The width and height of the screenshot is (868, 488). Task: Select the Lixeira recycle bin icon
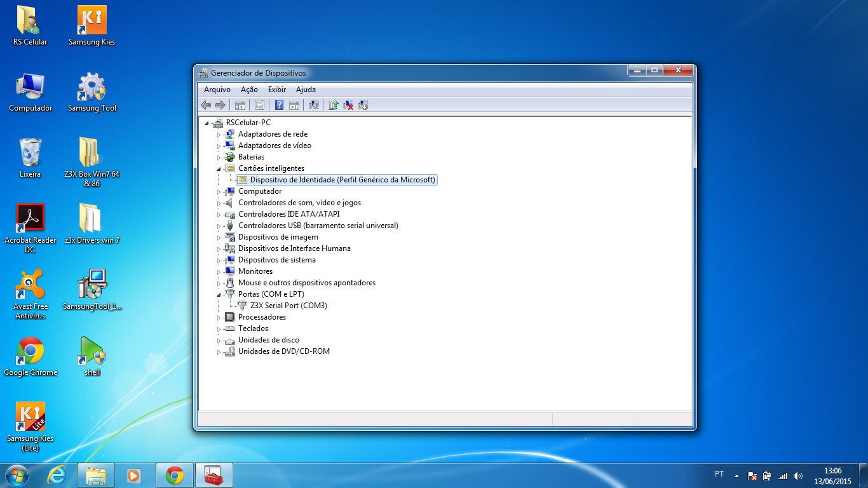30,158
